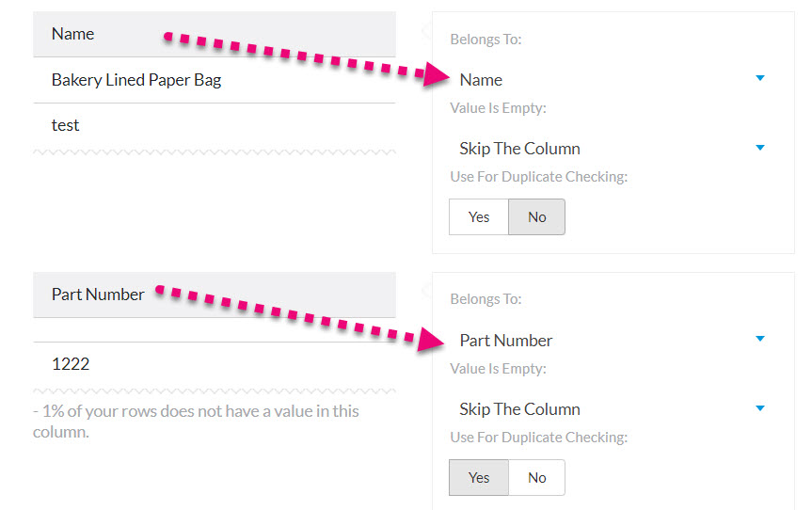Select the Name column header
Screen dimensions: 812x510
point(215,34)
